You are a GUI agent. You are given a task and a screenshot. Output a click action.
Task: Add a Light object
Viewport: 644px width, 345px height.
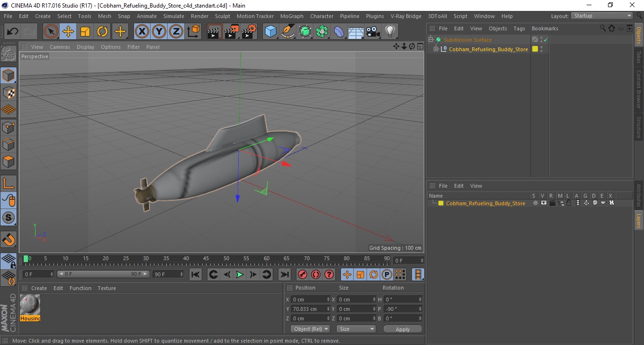tap(390, 32)
